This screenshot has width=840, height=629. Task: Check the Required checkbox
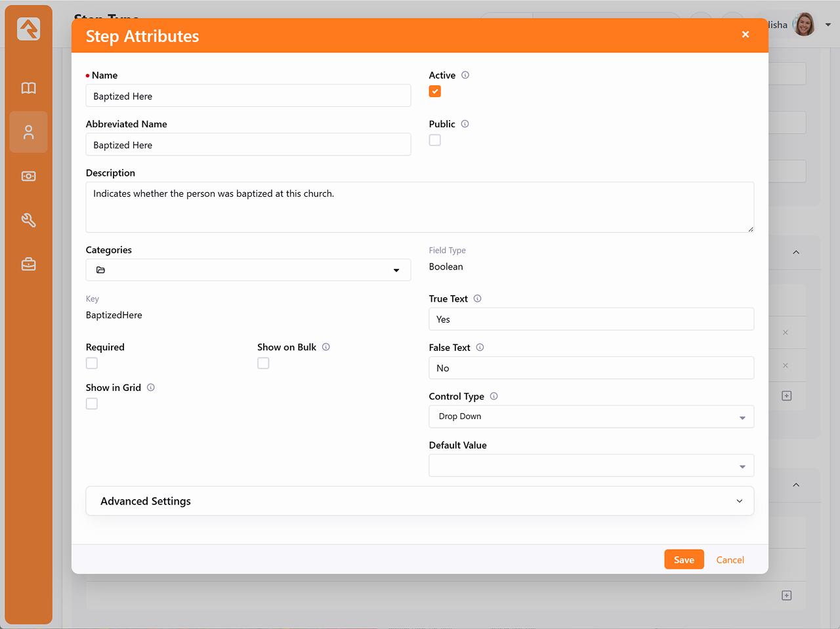92,363
